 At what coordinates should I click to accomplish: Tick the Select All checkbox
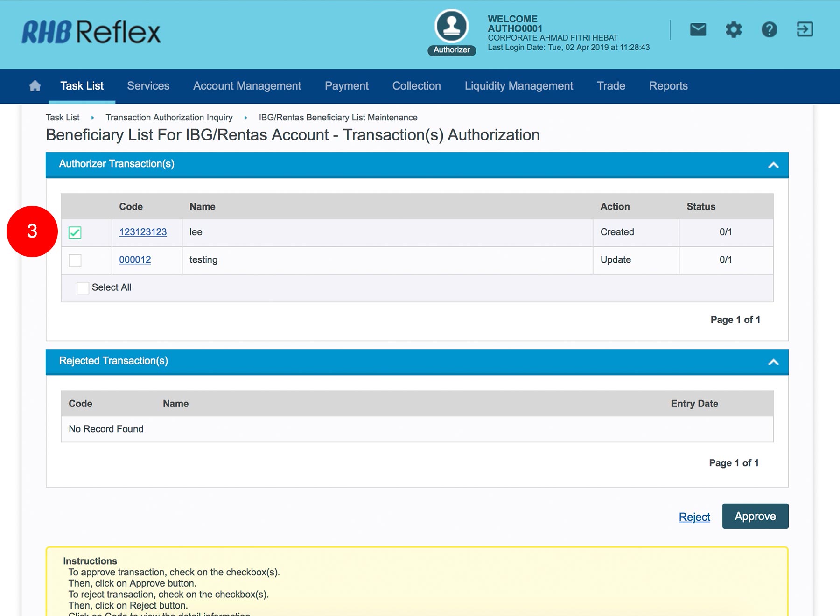pyautogui.click(x=83, y=288)
